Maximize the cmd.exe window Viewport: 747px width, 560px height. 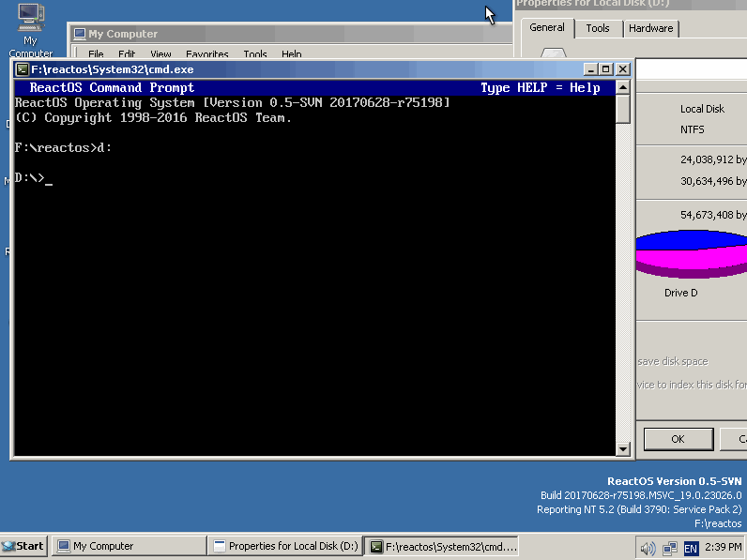[x=605, y=69]
